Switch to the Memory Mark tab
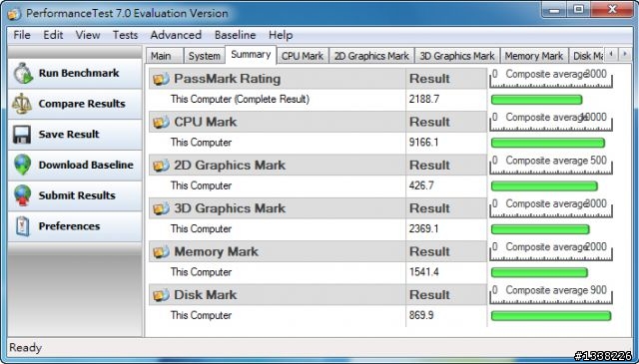The image size is (639, 364). [x=534, y=56]
